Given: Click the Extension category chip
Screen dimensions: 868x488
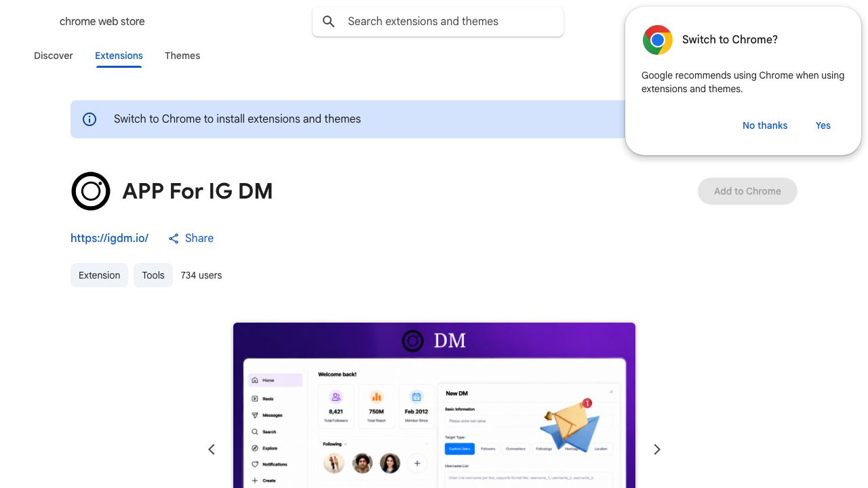Looking at the screenshot, I should click(x=99, y=275).
